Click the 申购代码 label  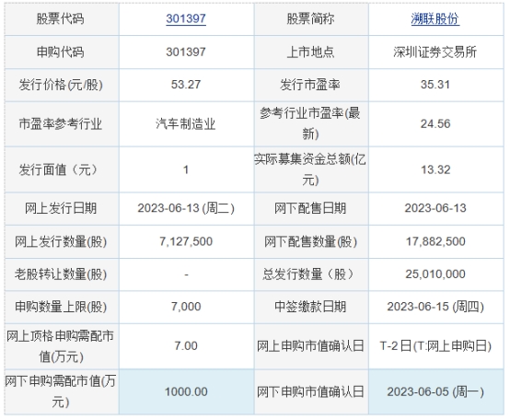pos(60,52)
